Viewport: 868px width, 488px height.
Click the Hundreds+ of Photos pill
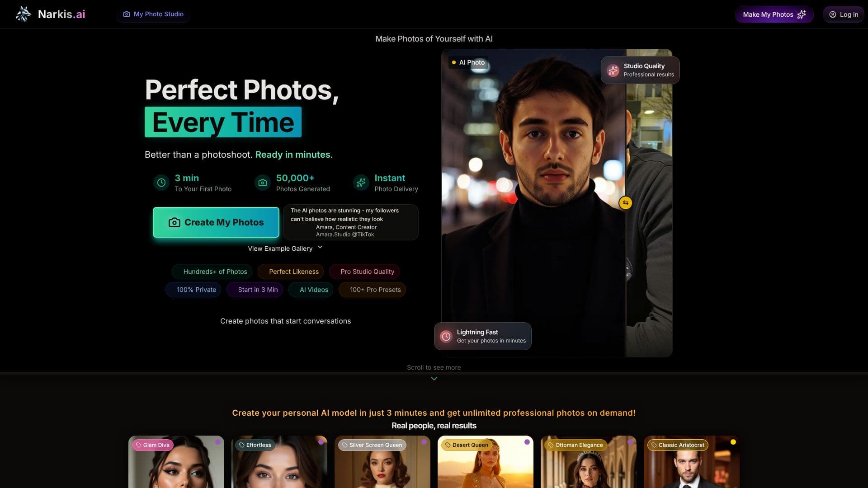pyautogui.click(x=212, y=272)
